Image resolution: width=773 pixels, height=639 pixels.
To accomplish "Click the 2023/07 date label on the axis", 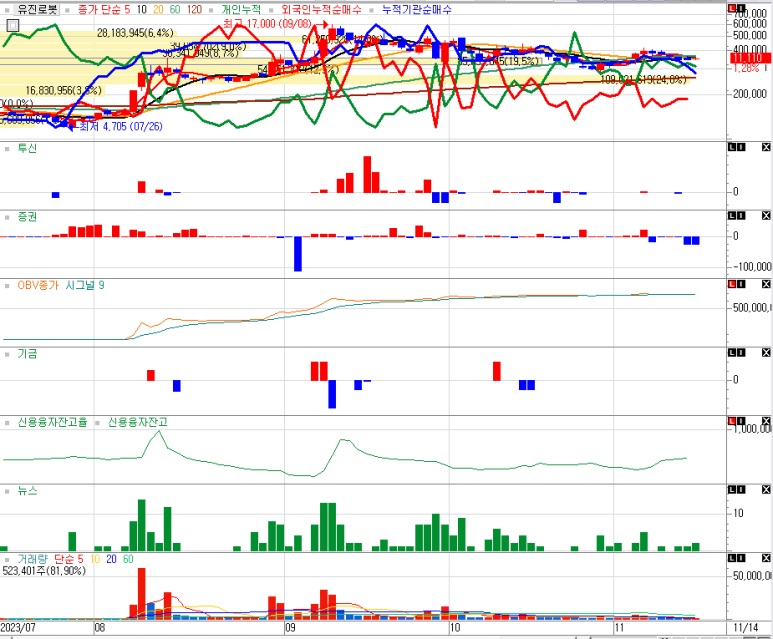I will coord(18,627).
